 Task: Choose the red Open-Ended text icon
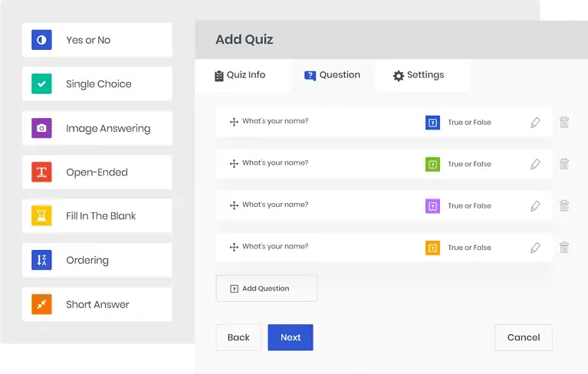tap(41, 172)
